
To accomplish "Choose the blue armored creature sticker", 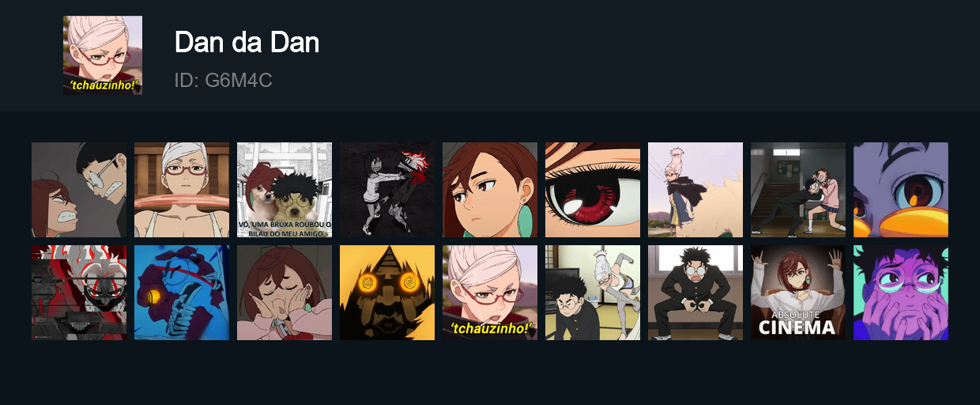I will pyautogui.click(x=182, y=293).
